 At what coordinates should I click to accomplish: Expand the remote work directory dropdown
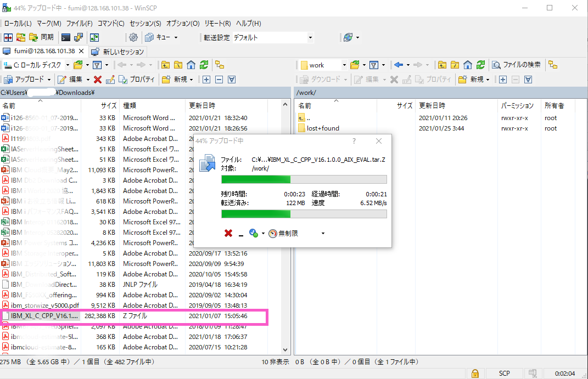point(344,65)
